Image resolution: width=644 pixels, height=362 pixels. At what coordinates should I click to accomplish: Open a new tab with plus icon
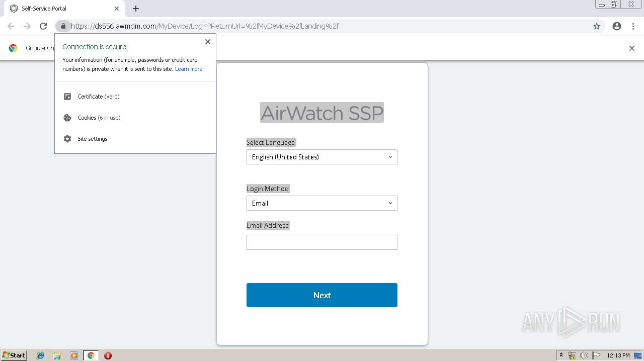[136, 9]
